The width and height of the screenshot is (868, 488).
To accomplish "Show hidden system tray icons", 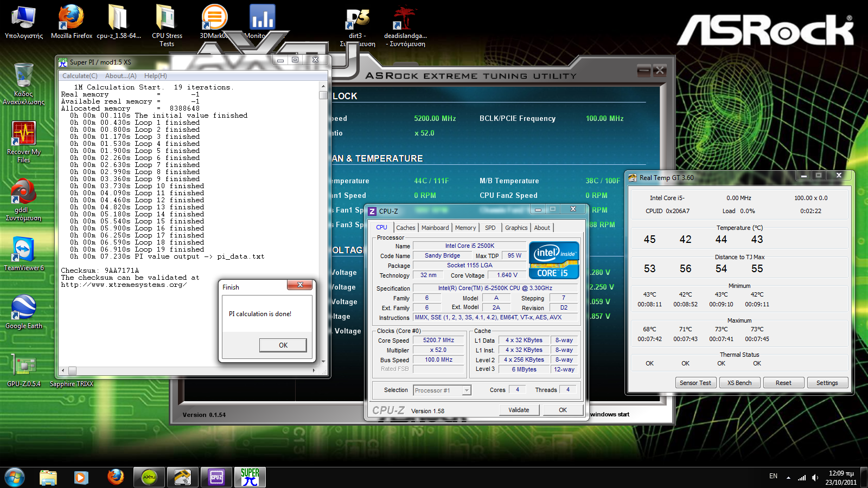I will (x=788, y=478).
